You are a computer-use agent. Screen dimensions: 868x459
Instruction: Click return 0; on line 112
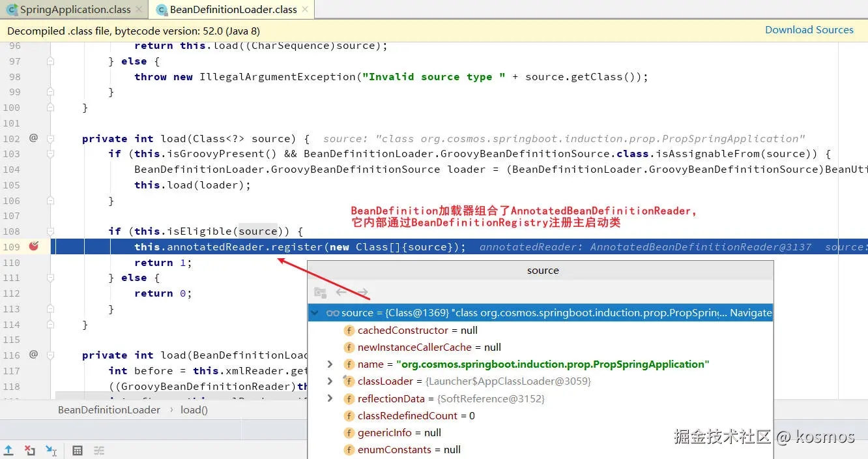pos(163,293)
